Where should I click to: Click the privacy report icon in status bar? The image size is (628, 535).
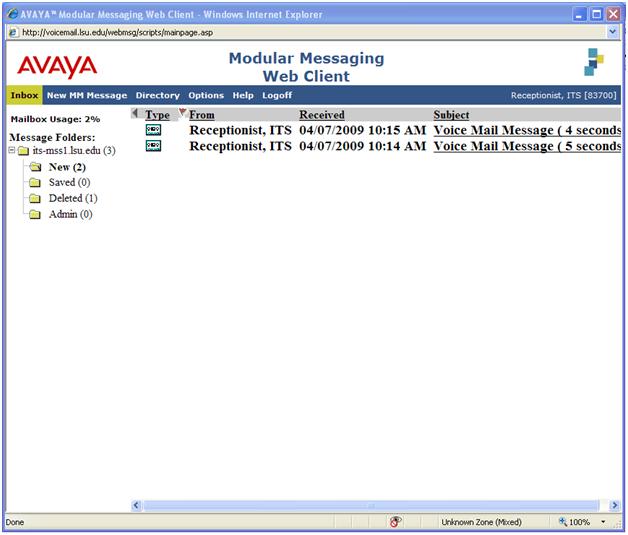(x=395, y=522)
